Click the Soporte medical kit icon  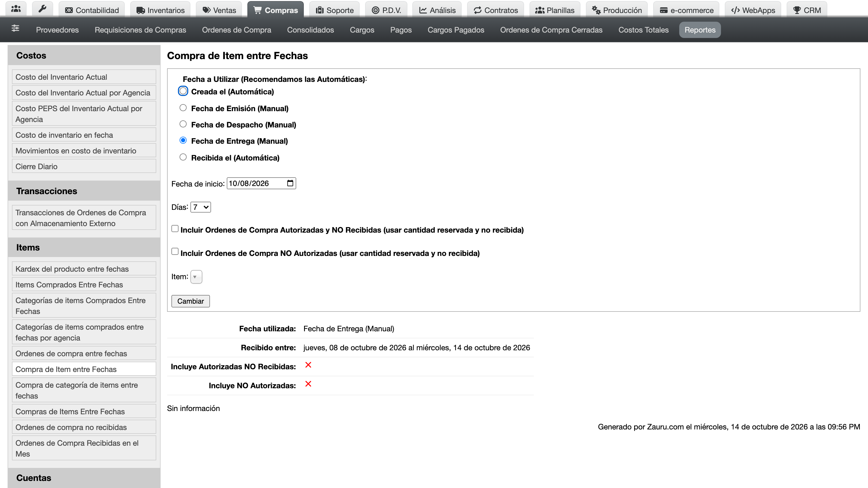[320, 11]
